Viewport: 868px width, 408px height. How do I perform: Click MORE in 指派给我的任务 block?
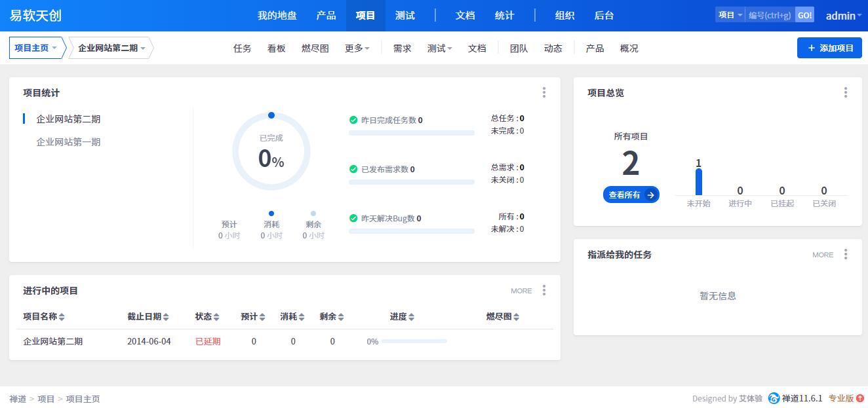pyautogui.click(x=823, y=255)
